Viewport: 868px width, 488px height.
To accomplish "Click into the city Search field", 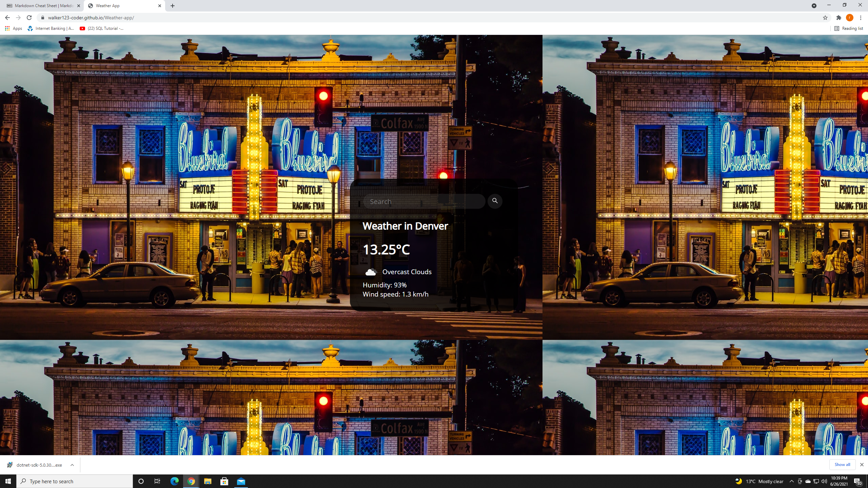I will [x=424, y=202].
